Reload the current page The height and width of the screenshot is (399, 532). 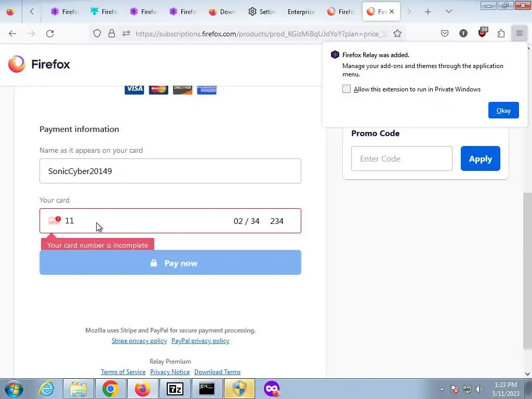click(x=50, y=34)
